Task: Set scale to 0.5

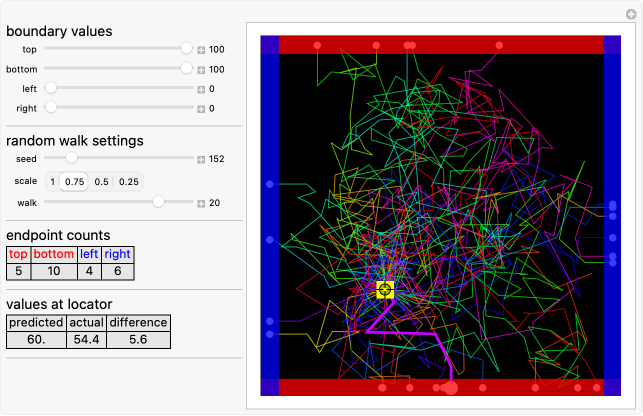Action: pyautogui.click(x=101, y=182)
